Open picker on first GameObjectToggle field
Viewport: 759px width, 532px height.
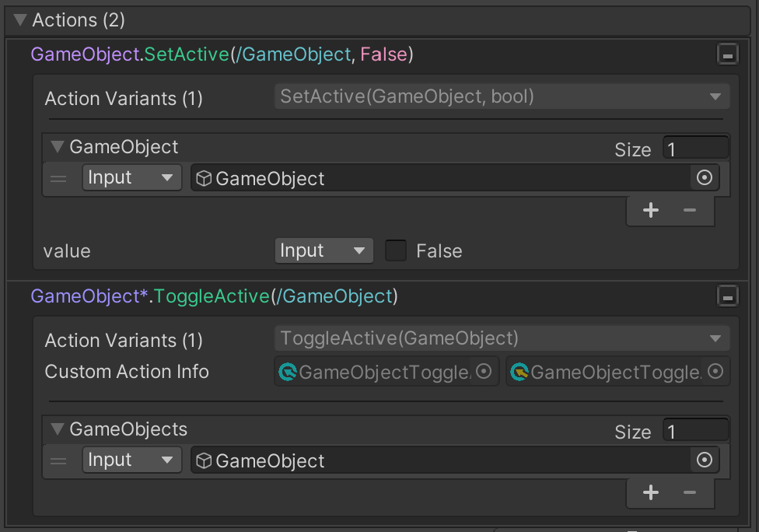pyautogui.click(x=484, y=371)
